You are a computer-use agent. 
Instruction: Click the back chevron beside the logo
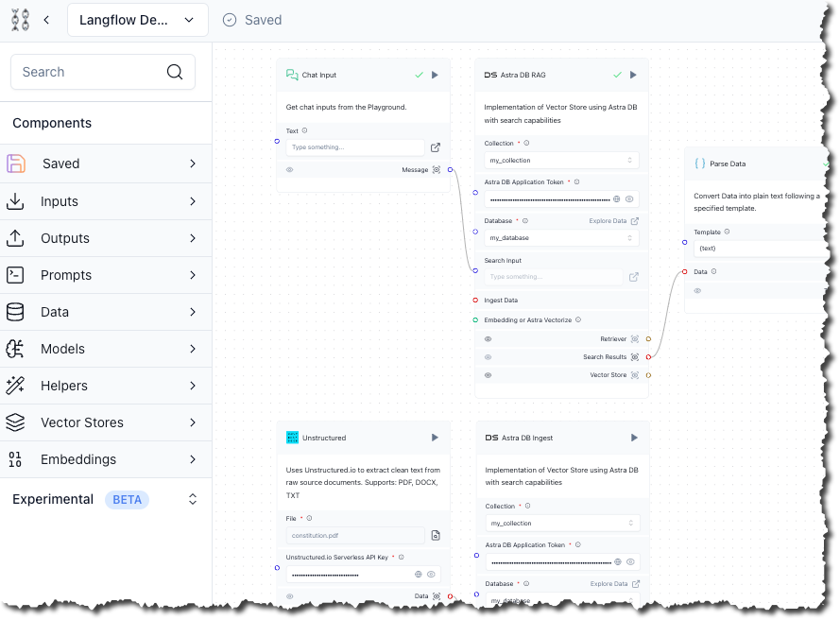45,19
